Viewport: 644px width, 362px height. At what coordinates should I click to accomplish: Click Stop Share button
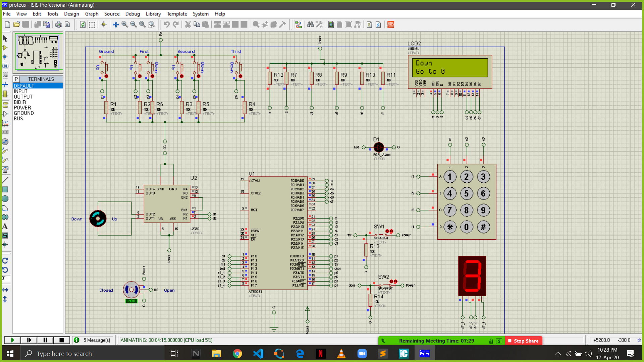(x=523, y=341)
